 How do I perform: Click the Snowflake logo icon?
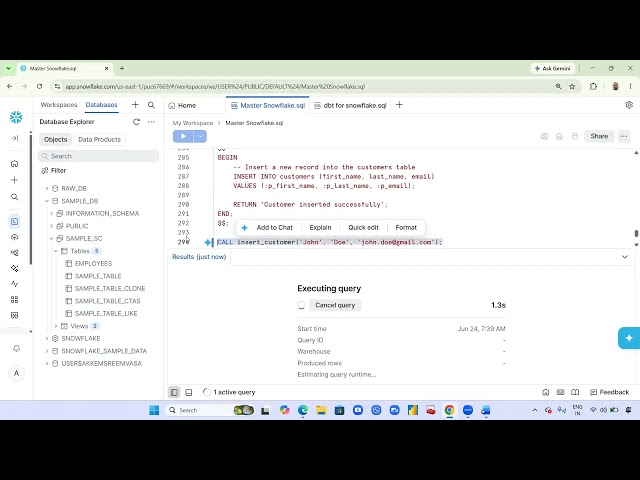pos(16,117)
